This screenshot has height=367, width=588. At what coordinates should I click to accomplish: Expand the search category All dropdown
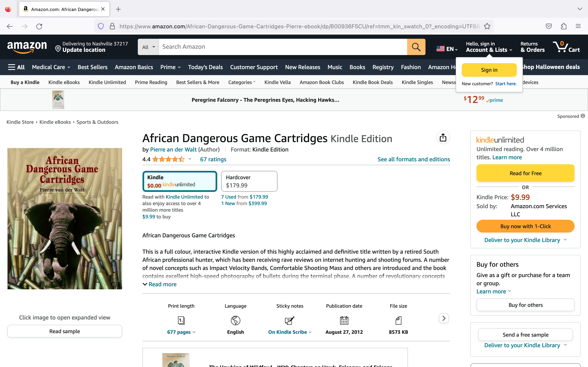148,47
